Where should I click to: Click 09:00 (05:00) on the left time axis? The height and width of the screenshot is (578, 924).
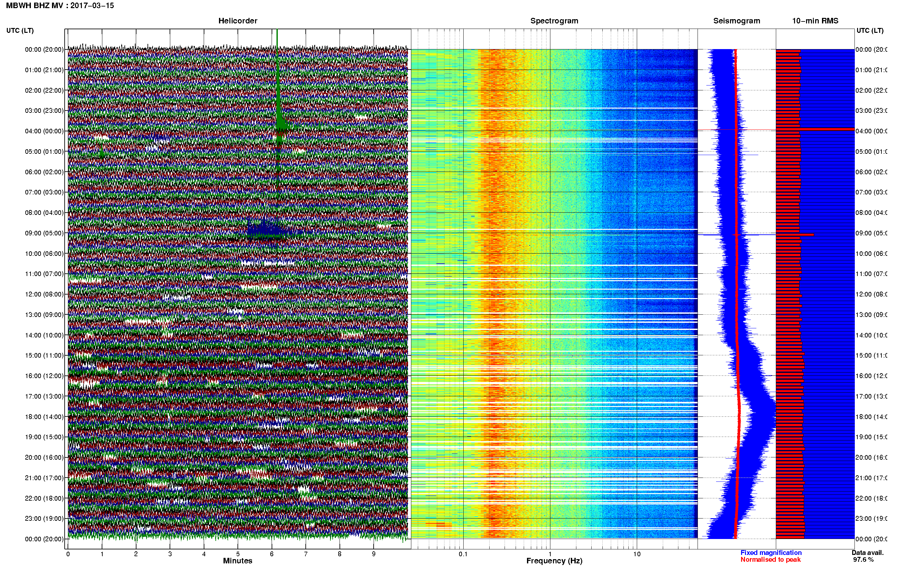pos(44,233)
